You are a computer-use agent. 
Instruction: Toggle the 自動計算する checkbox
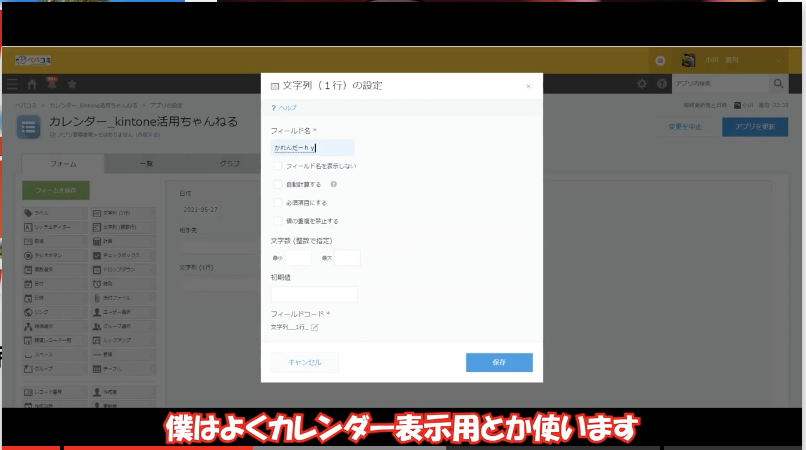(x=277, y=184)
